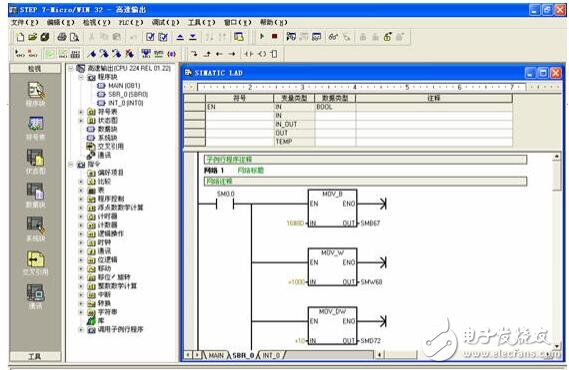Click the EN symbol cell in the variable table
This screenshot has width=569, height=370.
pyautogui.click(x=240, y=107)
